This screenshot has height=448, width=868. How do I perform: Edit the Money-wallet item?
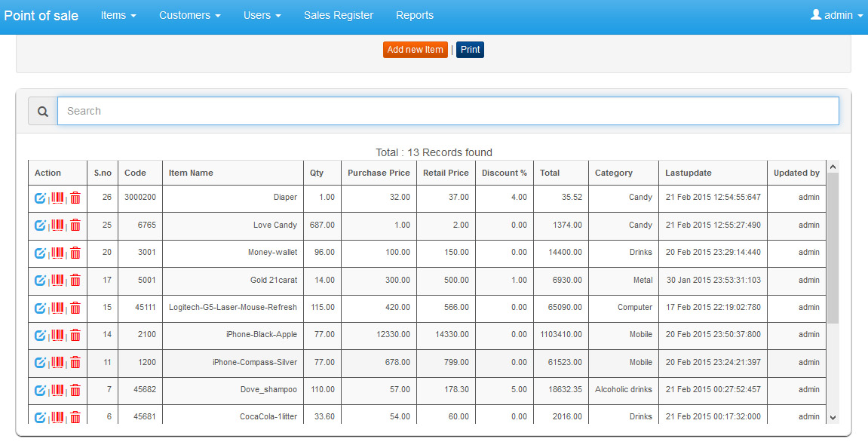point(40,253)
